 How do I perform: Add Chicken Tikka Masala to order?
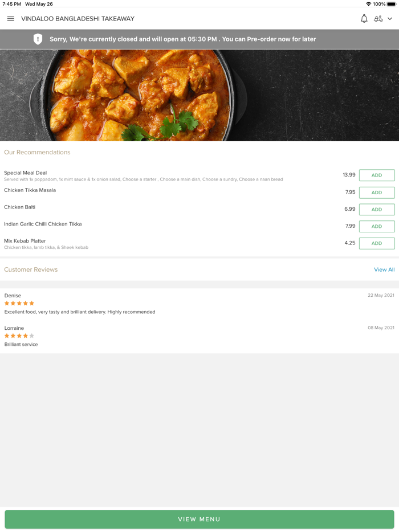pos(377,193)
